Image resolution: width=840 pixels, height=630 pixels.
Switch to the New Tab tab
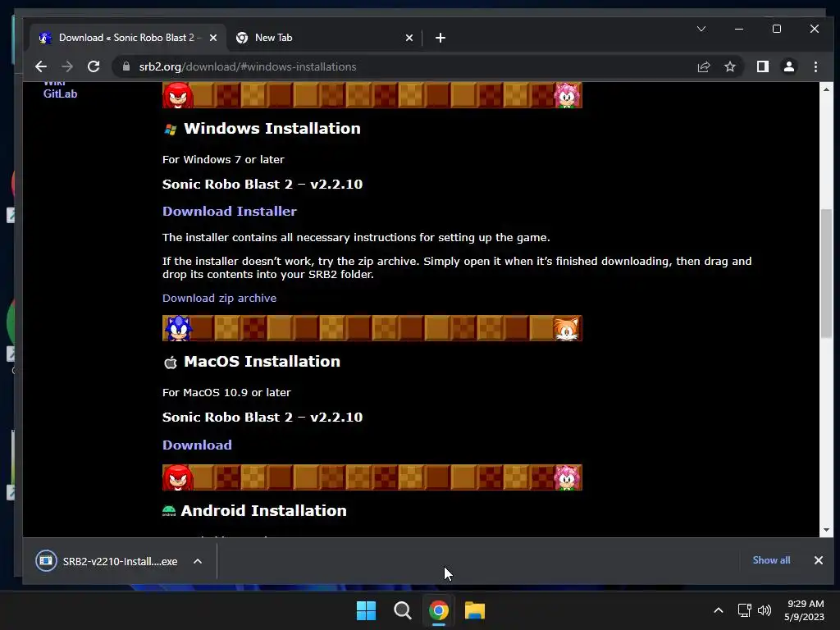[325, 38]
